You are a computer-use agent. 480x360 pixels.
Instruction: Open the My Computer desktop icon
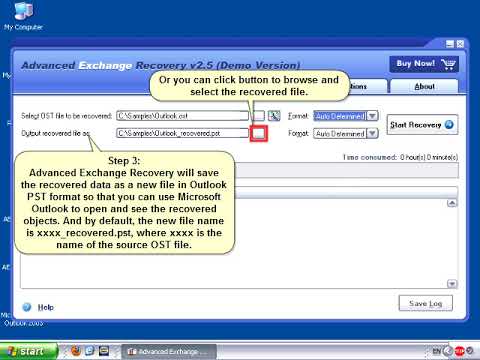(23, 16)
